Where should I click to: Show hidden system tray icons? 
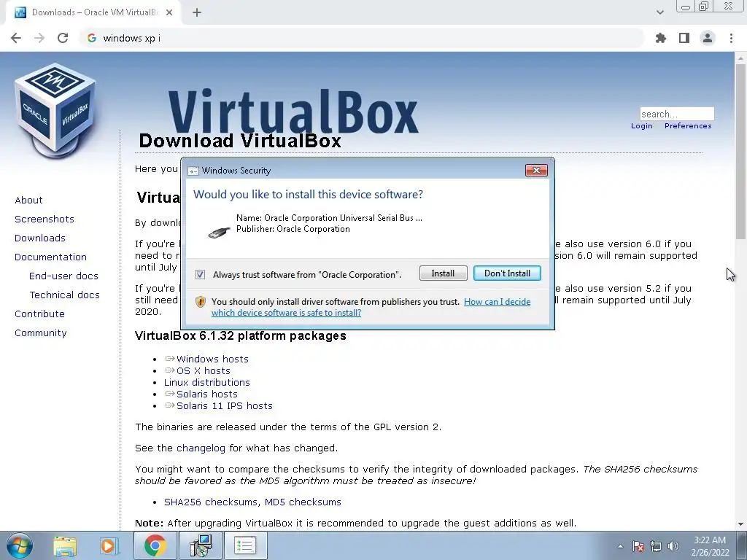[x=620, y=546]
